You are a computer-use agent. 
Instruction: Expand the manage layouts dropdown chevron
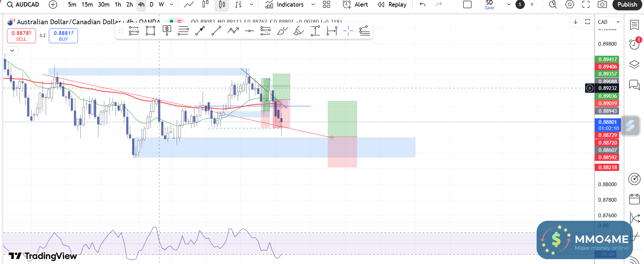[x=509, y=4]
